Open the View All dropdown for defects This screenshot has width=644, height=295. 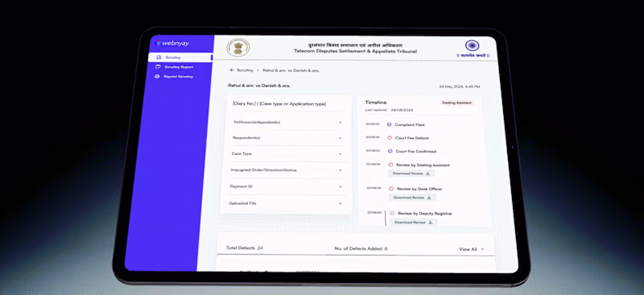click(x=471, y=249)
